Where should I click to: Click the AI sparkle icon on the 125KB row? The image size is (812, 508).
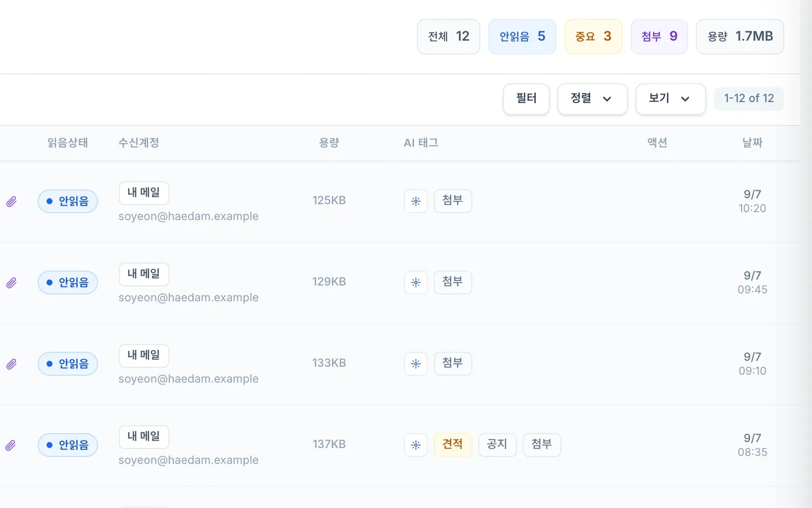(416, 201)
